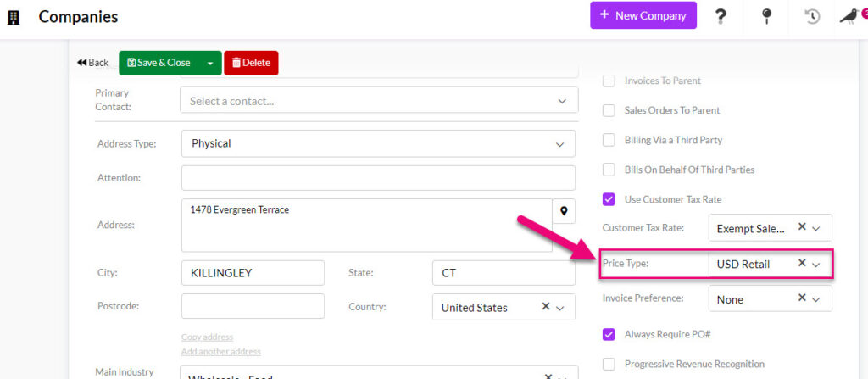Click the Companies building icon
Viewport: 868px width, 379px height.
click(x=14, y=17)
